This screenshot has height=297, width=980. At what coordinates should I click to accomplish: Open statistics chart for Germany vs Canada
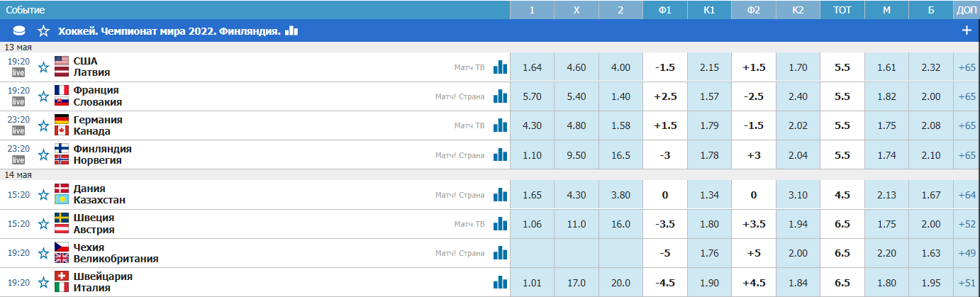(x=501, y=125)
